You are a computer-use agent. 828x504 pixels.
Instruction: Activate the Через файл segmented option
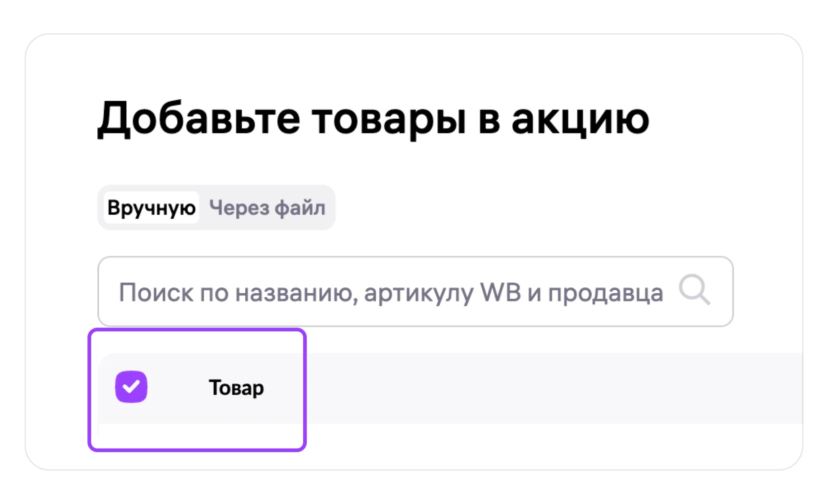(x=267, y=207)
